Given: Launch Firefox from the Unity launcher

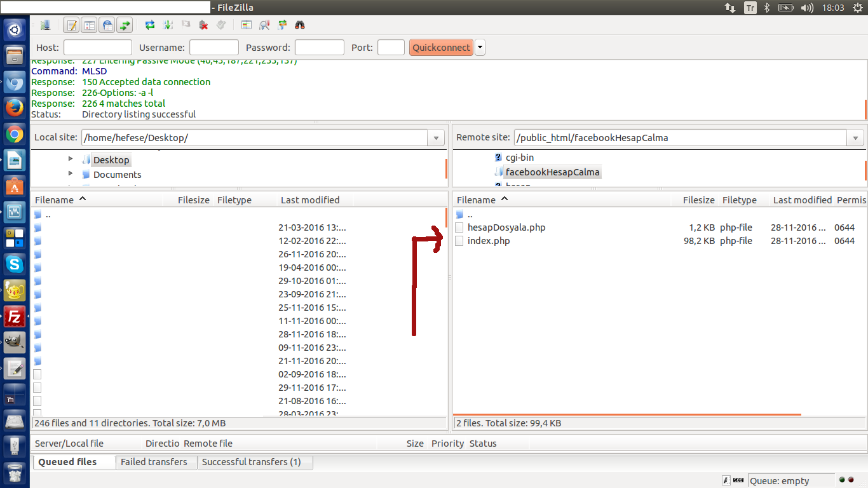Looking at the screenshot, I should [15, 107].
